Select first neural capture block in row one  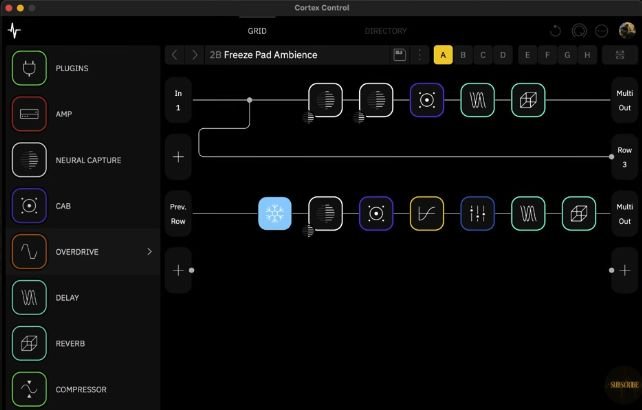(x=326, y=100)
